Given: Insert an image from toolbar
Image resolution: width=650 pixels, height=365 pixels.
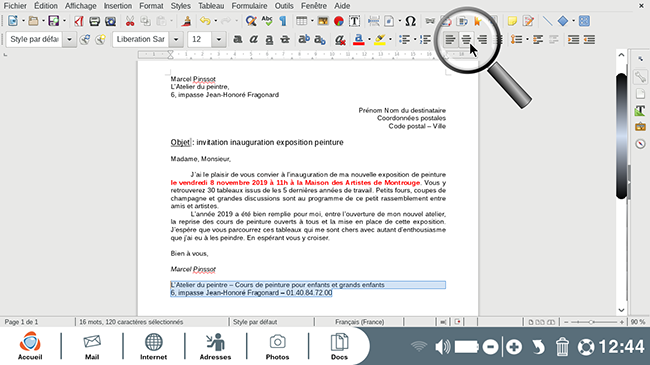Looking at the screenshot, I should (323, 21).
